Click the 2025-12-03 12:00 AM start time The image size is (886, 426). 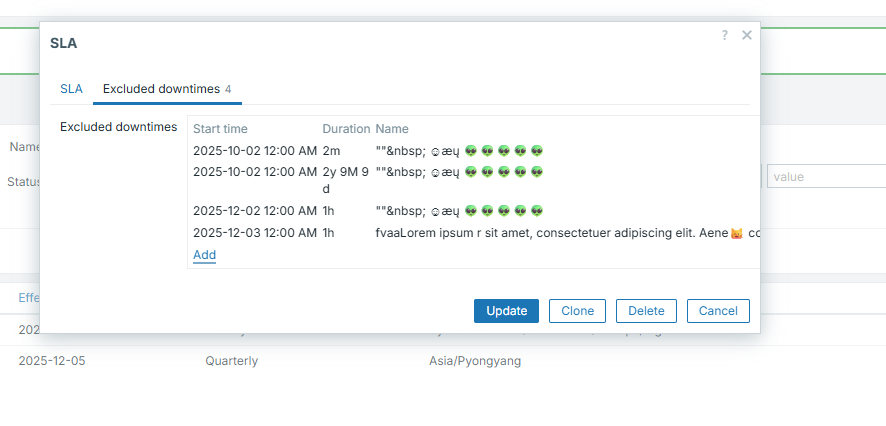(x=255, y=233)
